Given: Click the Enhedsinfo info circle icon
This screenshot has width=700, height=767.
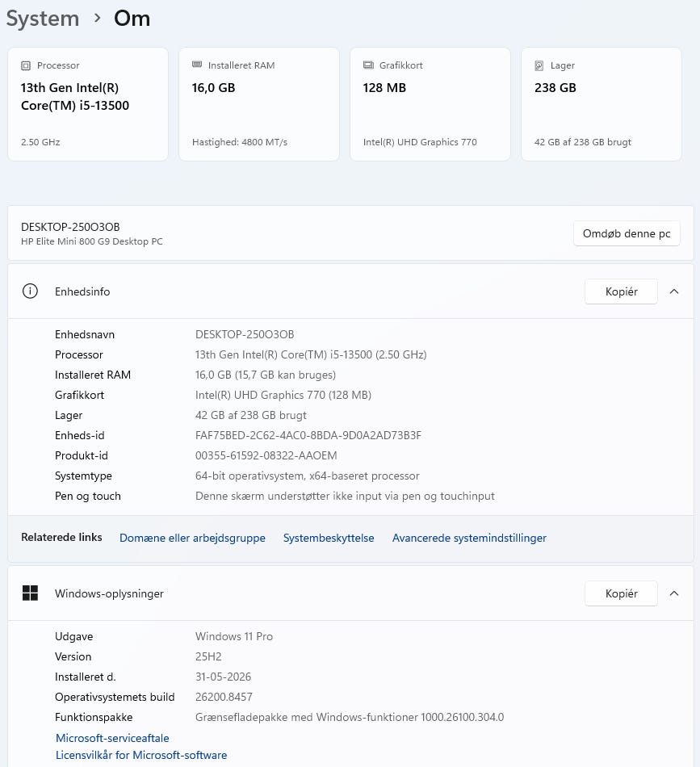Looking at the screenshot, I should pos(31,291).
